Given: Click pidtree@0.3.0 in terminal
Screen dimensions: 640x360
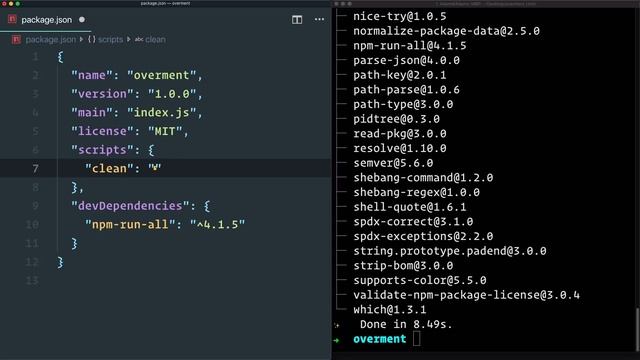Looking at the screenshot, I should (x=396, y=119).
